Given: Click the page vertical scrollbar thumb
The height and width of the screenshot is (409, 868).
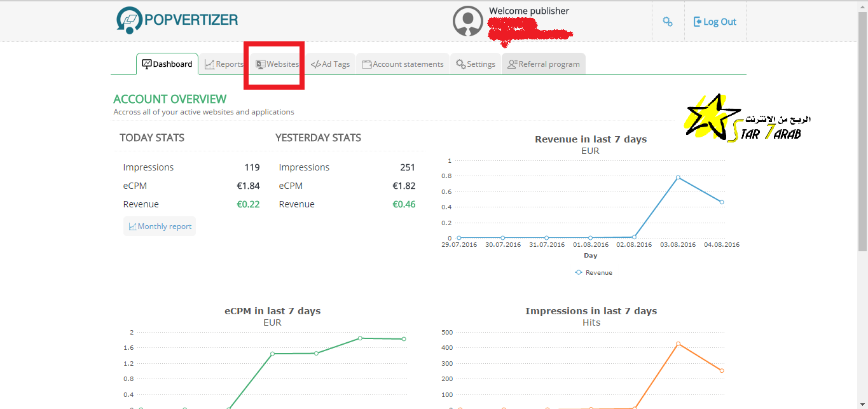Looking at the screenshot, I should click(863, 132).
